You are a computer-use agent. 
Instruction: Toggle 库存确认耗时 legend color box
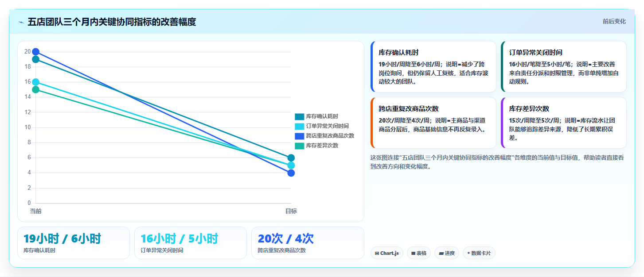pos(300,116)
